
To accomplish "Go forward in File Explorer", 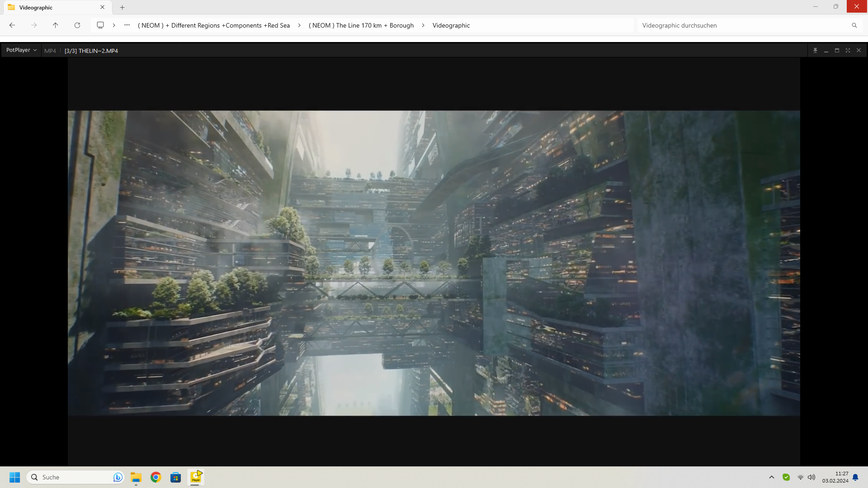I will 34,25.
